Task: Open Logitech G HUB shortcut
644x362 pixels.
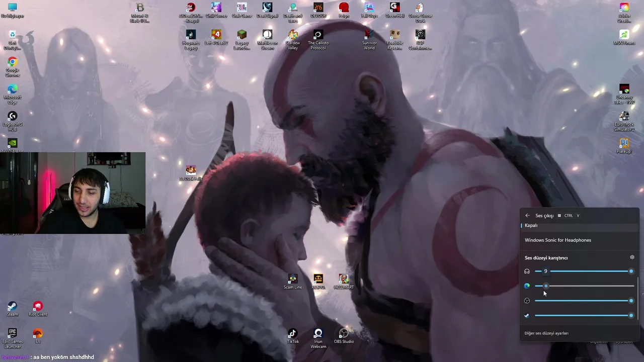Action: [x=13, y=121]
